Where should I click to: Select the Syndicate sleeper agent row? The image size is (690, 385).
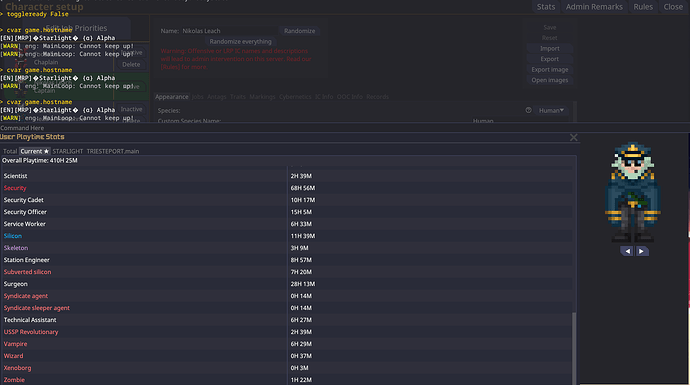click(x=287, y=308)
